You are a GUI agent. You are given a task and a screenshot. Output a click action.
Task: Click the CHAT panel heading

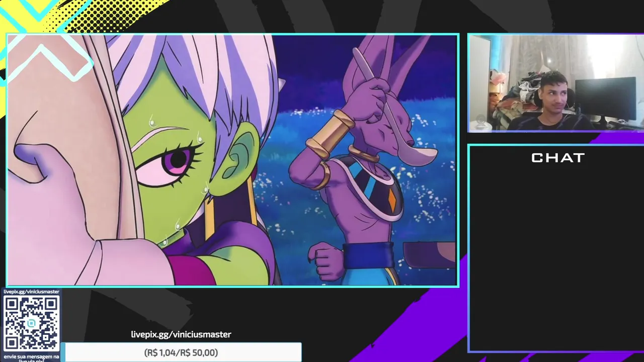pos(557,158)
